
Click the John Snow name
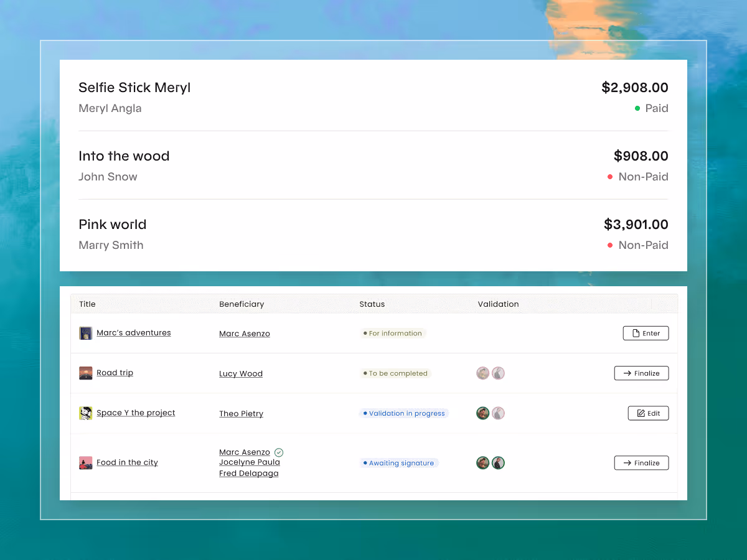(x=108, y=177)
